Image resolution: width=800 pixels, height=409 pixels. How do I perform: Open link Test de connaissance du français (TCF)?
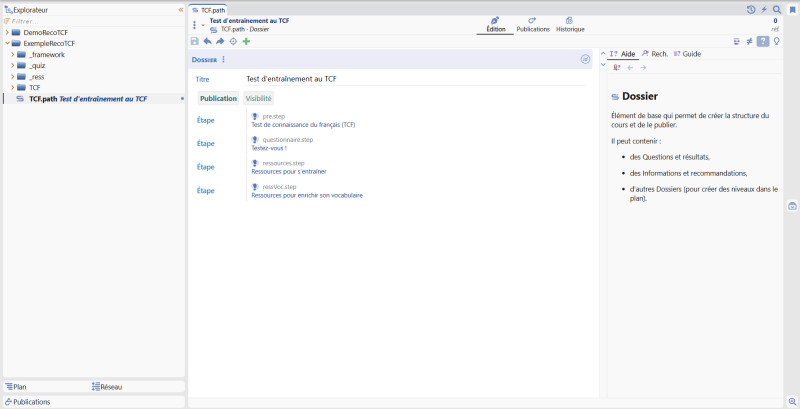point(303,125)
